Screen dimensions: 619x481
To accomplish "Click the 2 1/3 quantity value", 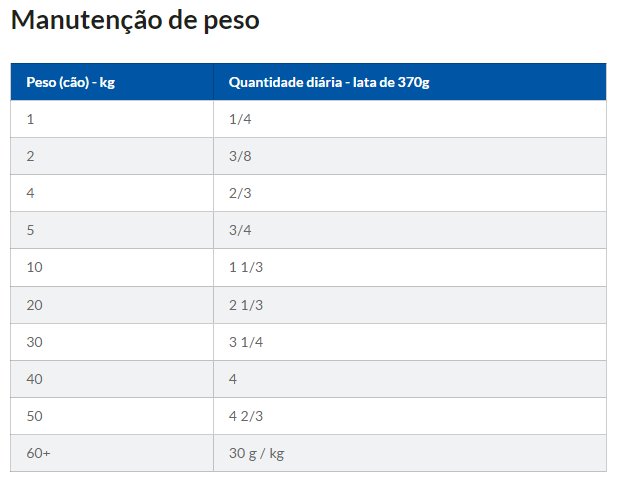I will coord(246,304).
